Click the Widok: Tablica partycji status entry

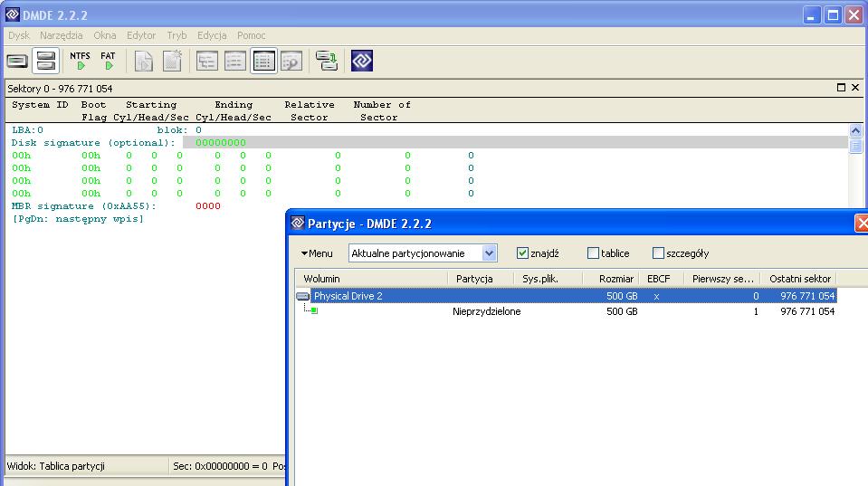tap(56, 466)
